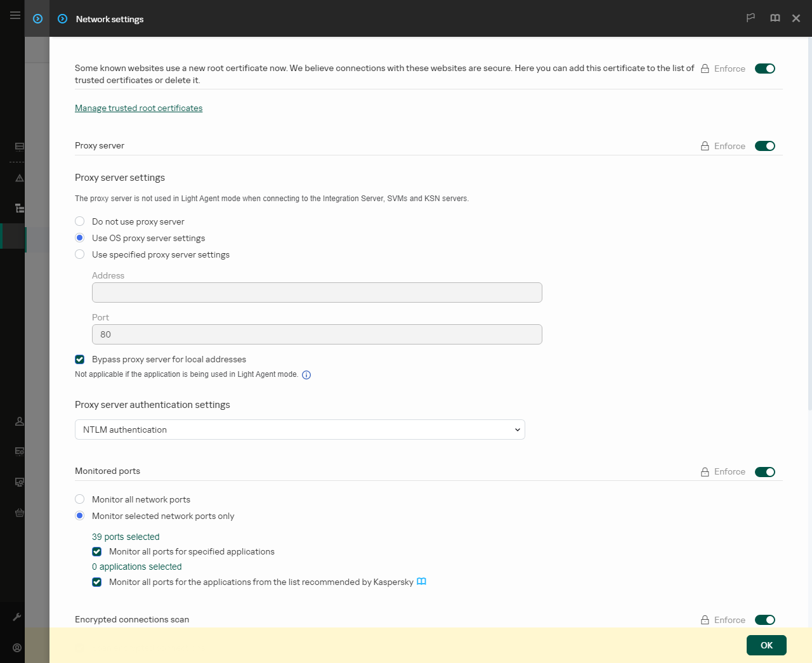Click the info icon near Light Agent note
Viewport: 812px width, 663px height.
pos(306,375)
